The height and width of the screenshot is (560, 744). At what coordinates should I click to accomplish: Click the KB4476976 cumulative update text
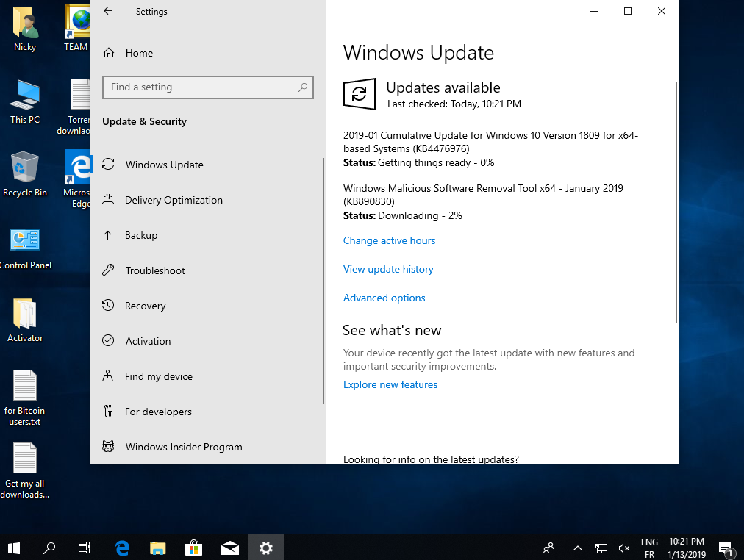[x=490, y=142]
